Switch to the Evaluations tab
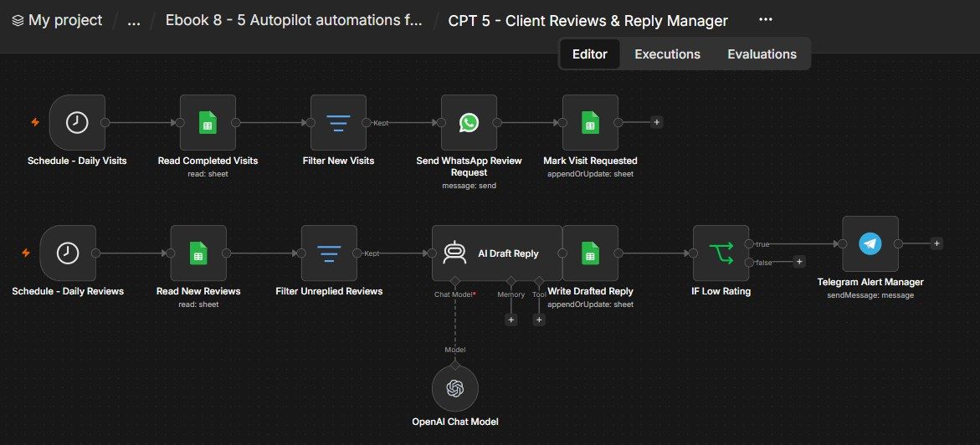980x445 pixels. click(762, 54)
